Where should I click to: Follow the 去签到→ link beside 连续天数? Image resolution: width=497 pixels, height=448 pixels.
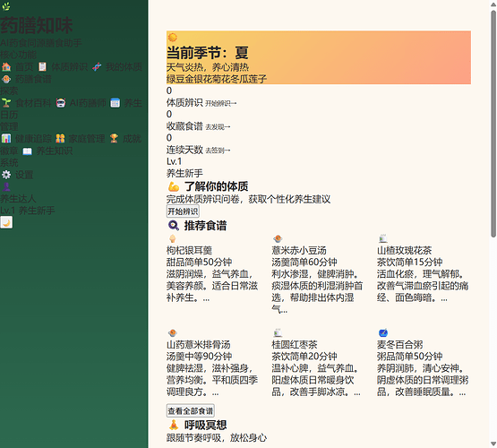point(218,151)
